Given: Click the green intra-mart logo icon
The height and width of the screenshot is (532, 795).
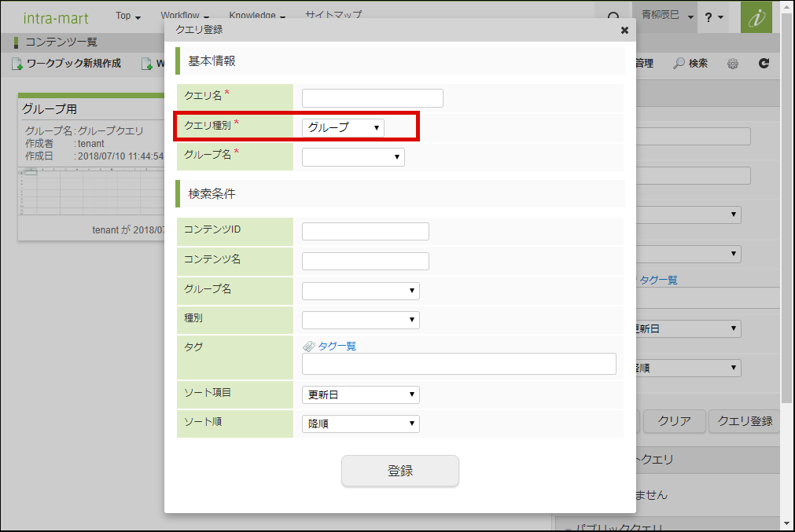Looking at the screenshot, I should (x=756, y=17).
